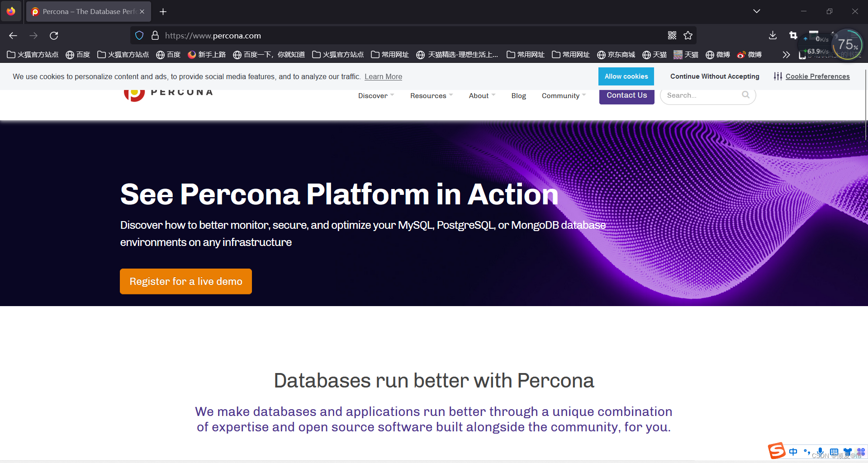Select the Percona browser tab

pos(89,12)
